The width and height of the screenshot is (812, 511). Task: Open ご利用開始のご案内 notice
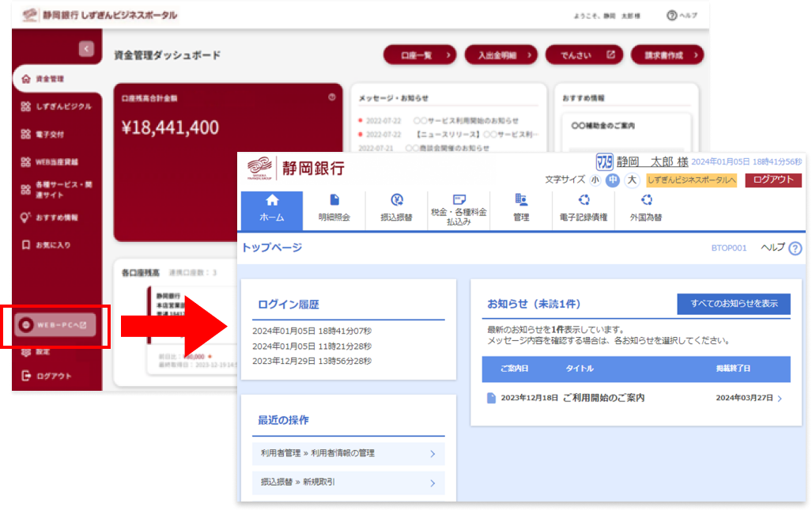click(x=603, y=398)
